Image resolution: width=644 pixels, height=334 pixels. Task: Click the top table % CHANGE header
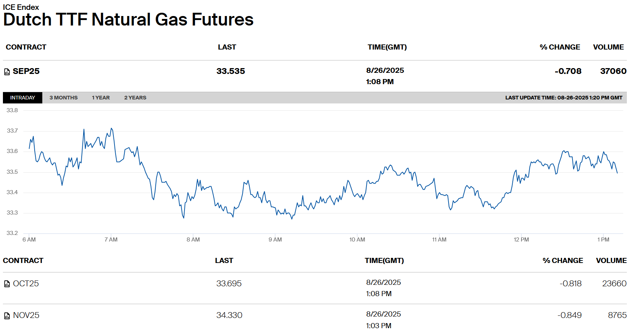(560, 47)
